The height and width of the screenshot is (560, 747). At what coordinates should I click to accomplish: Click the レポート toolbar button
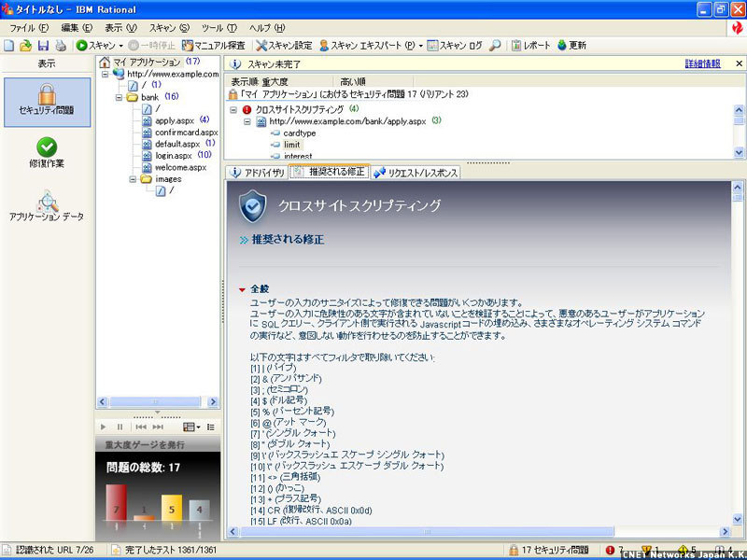pos(529,45)
